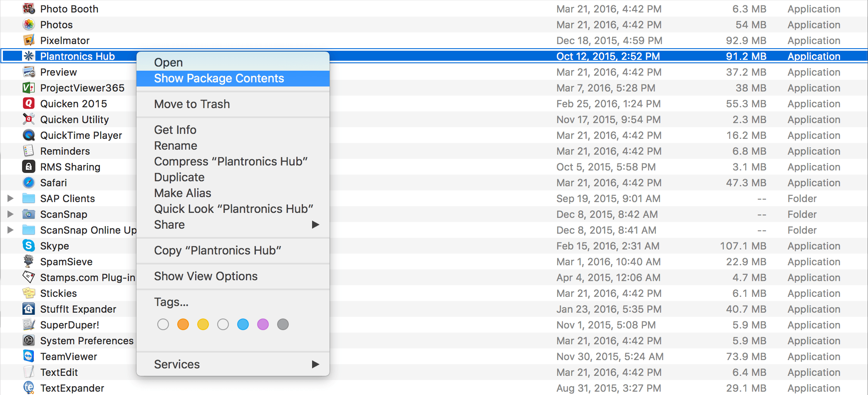The image size is (868, 395).
Task: Select the Quicken 2015 row name
Action: (x=74, y=104)
